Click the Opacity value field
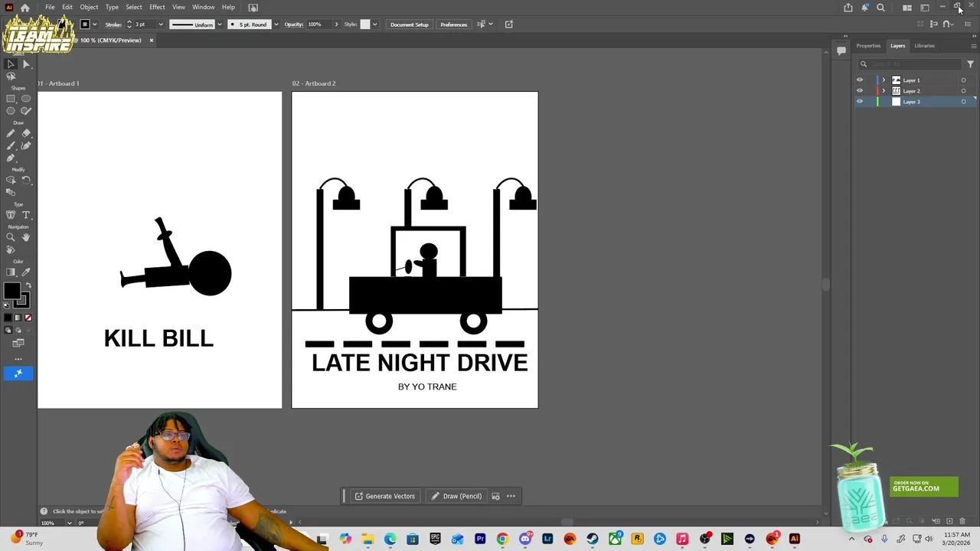Viewport: 980px width, 551px height. [x=318, y=24]
